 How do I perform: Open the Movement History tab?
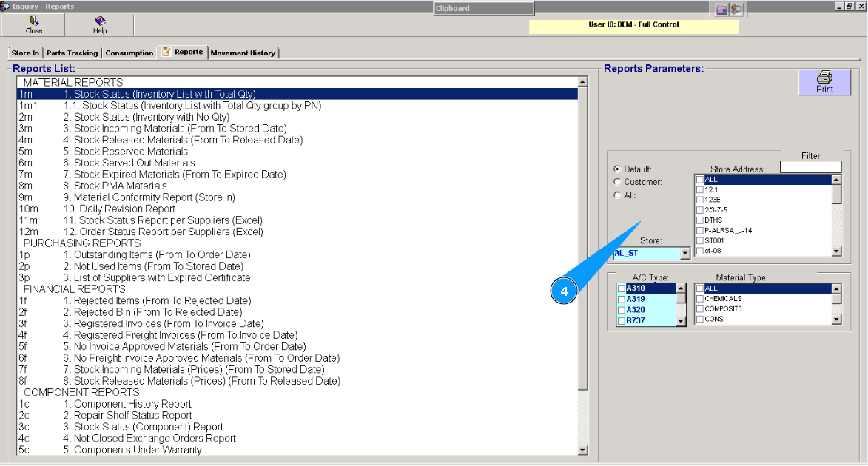[243, 53]
